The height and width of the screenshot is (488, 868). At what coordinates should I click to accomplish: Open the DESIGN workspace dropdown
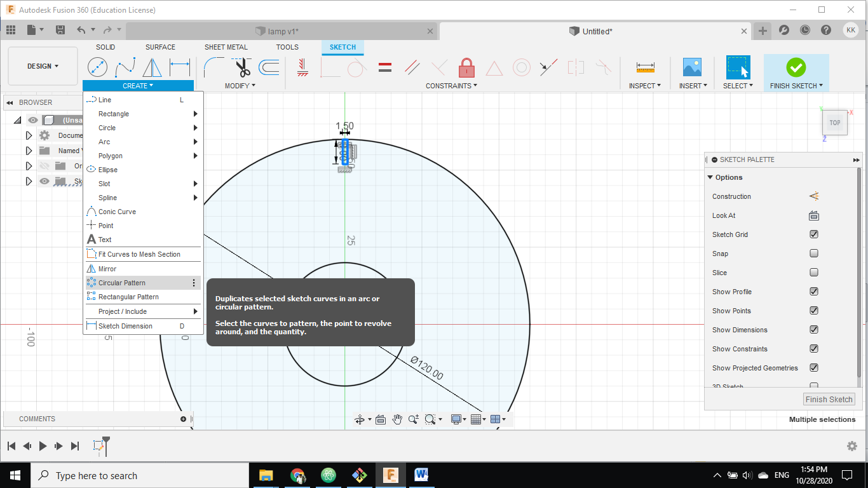43,66
